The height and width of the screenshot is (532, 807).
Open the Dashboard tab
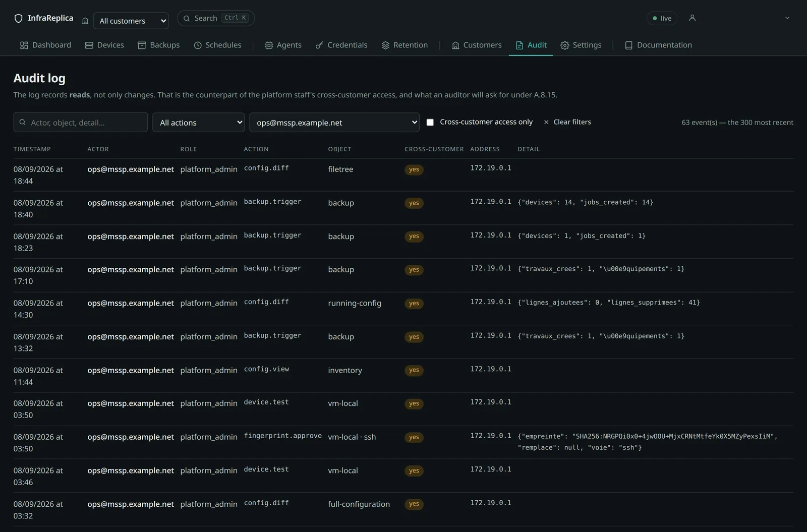45,45
